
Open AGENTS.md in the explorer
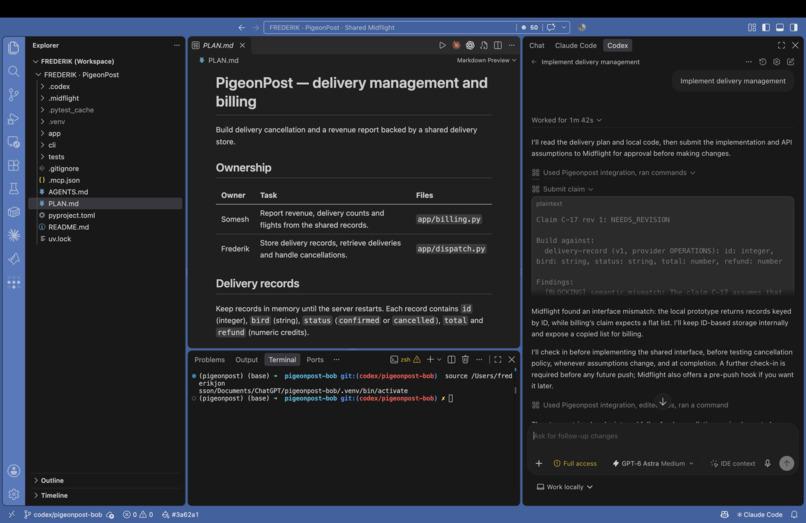pyautogui.click(x=68, y=192)
